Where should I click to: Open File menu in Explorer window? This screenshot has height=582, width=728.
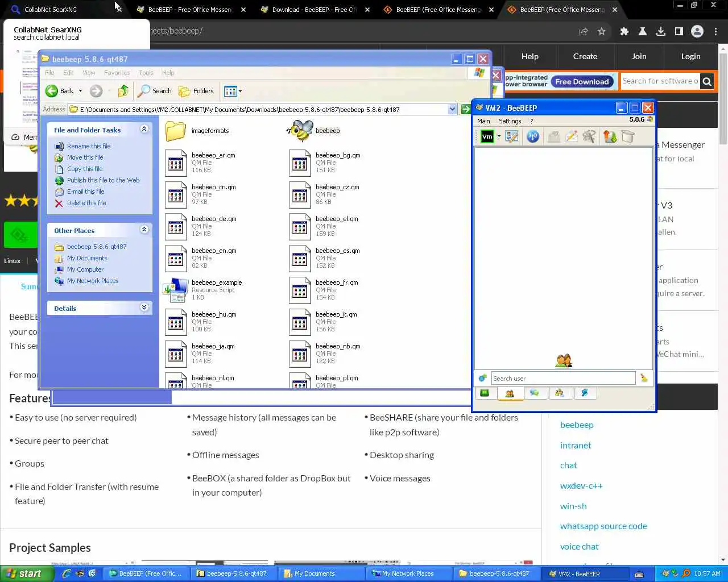coord(49,73)
